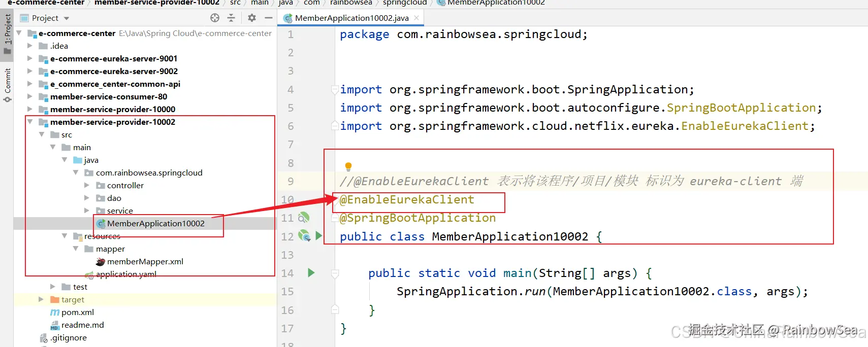Click the target folder icon
Screen dimensions: 868x347
point(55,300)
